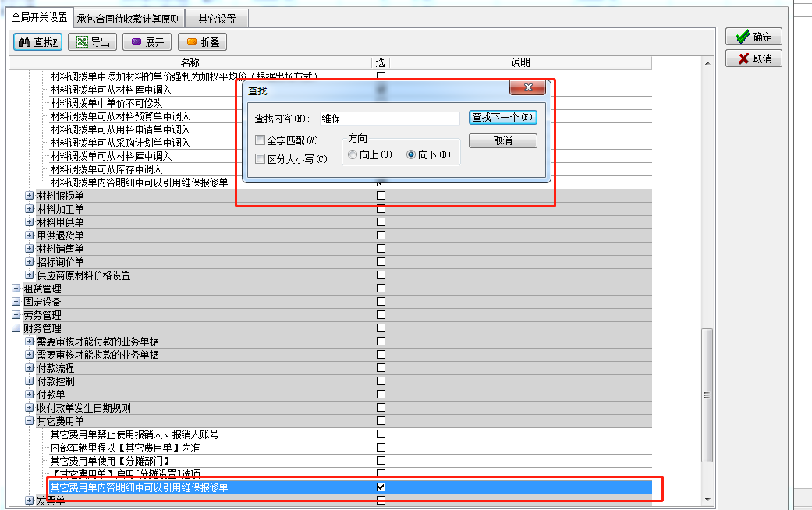Collapse the 财务管理 tree node
812x510 pixels.
16,328
